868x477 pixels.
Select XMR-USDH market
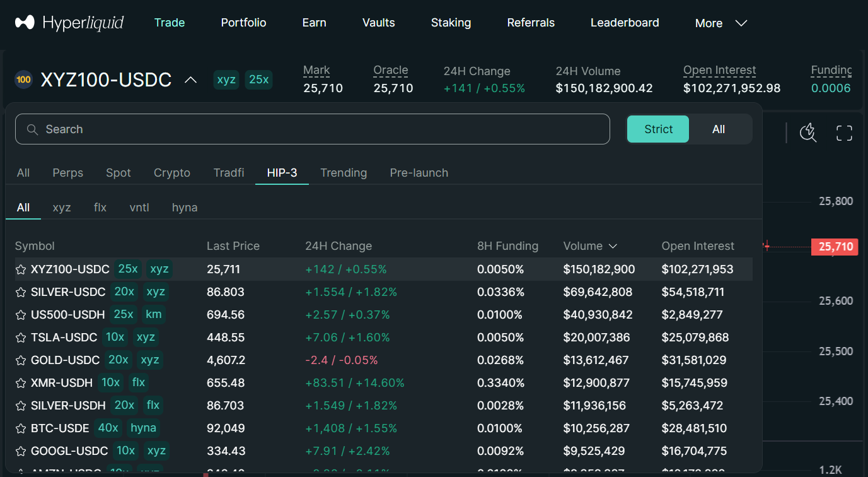(x=383, y=383)
